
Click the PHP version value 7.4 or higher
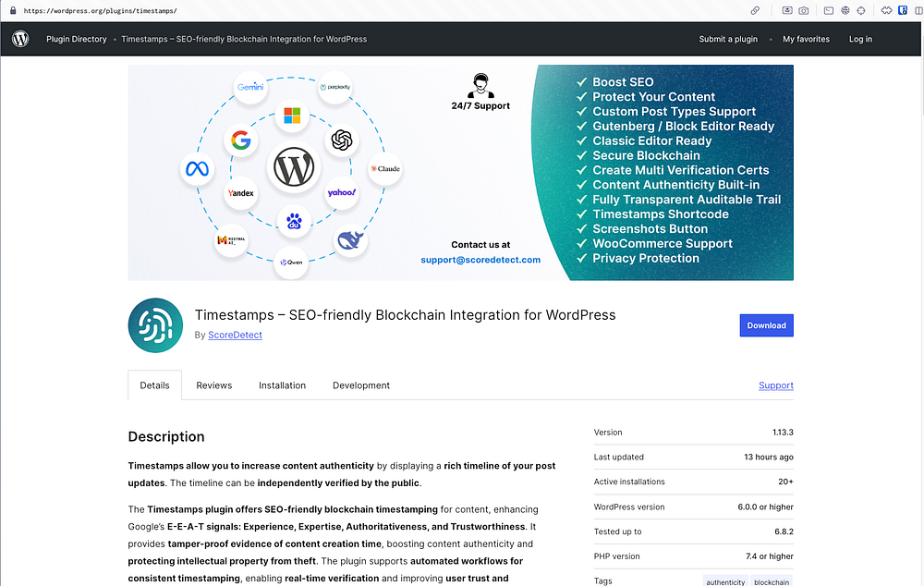pos(769,556)
